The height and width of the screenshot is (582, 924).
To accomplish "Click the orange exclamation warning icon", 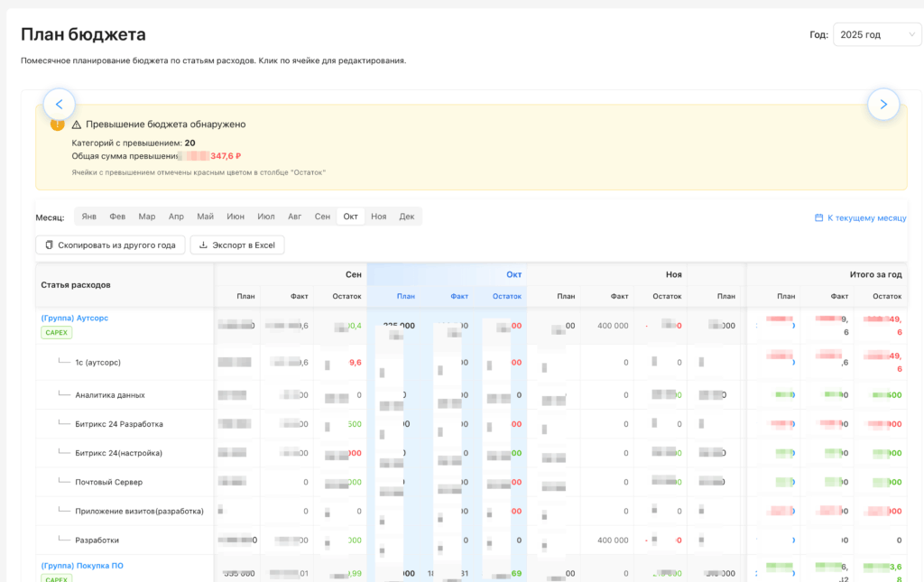I will [x=57, y=125].
